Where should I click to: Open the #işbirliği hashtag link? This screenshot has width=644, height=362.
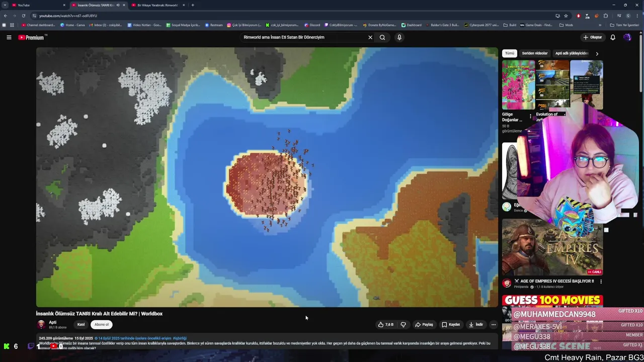(180, 338)
